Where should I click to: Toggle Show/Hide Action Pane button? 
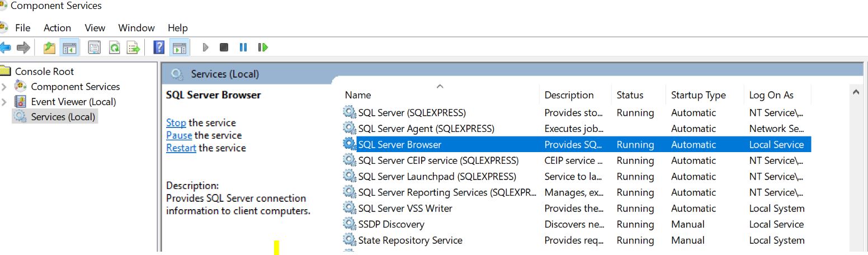179,48
